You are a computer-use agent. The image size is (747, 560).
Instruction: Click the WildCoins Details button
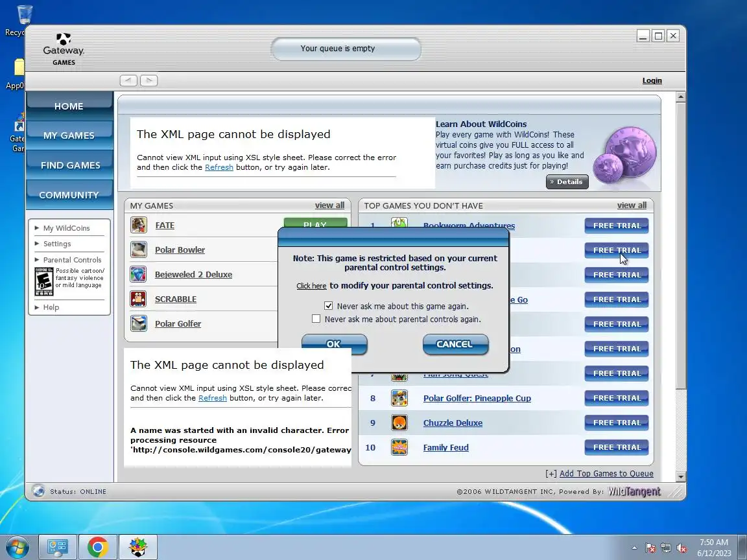pos(567,181)
